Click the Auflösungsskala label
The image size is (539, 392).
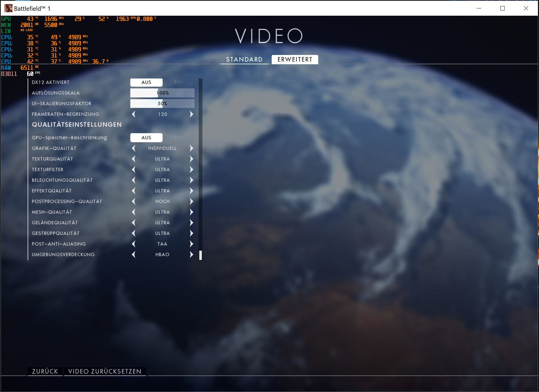56,93
